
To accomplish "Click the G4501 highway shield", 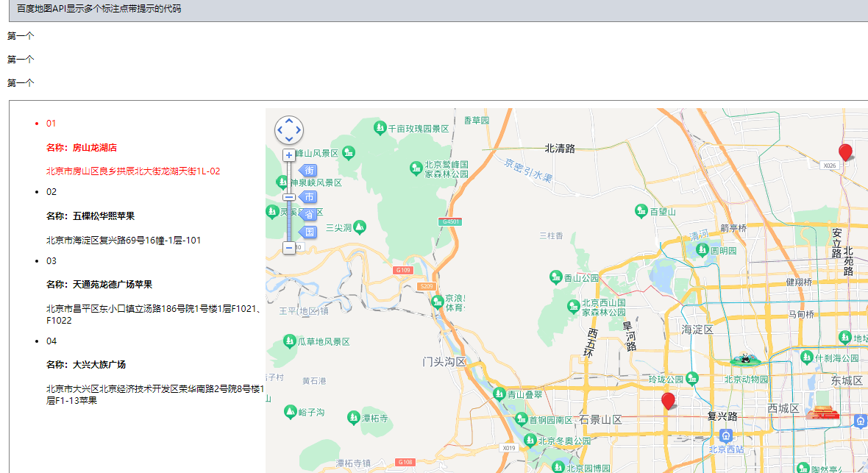I will pyautogui.click(x=449, y=221).
